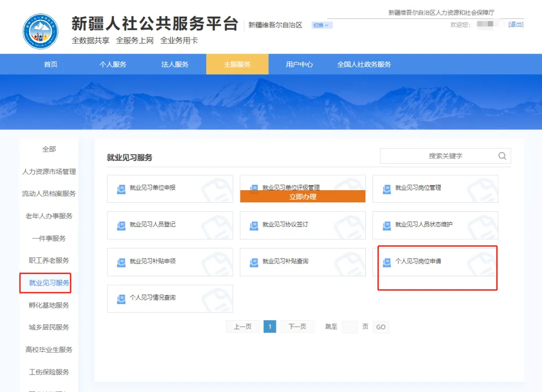
Task: Click icon beside 就业见习人员登记
Action: (121, 225)
